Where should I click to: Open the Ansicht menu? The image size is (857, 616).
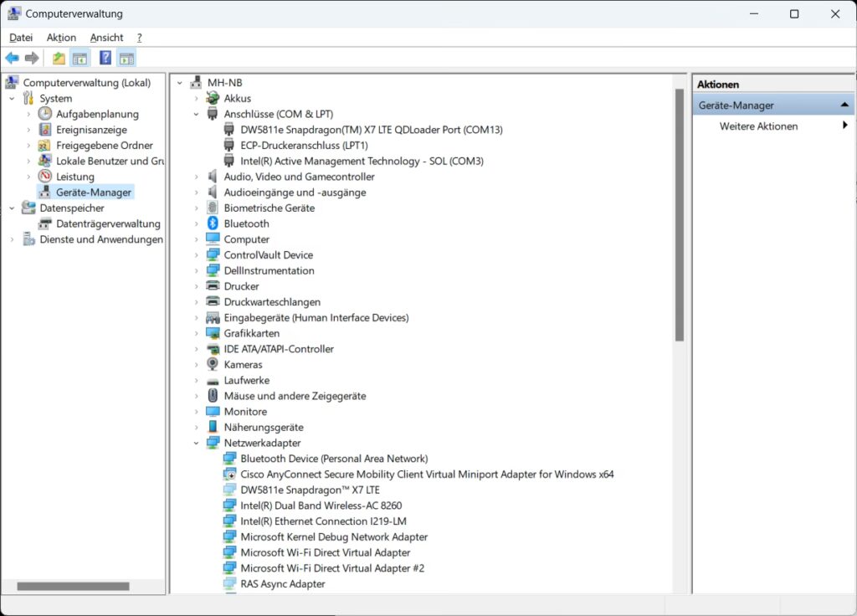pos(106,38)
